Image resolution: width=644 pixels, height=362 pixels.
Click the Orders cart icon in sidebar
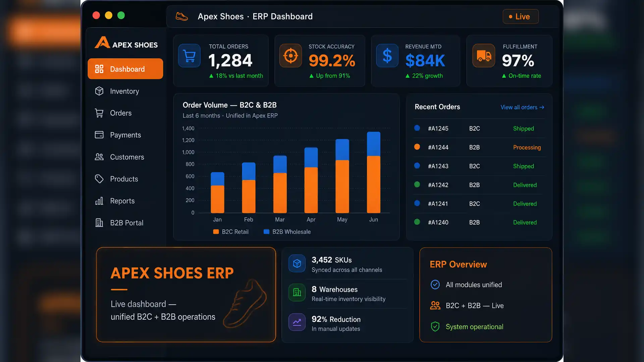tap(99, 113)
